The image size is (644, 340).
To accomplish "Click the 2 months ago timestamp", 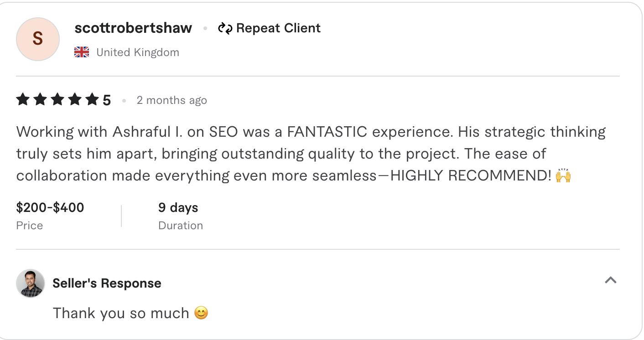I will pos(172,100).
